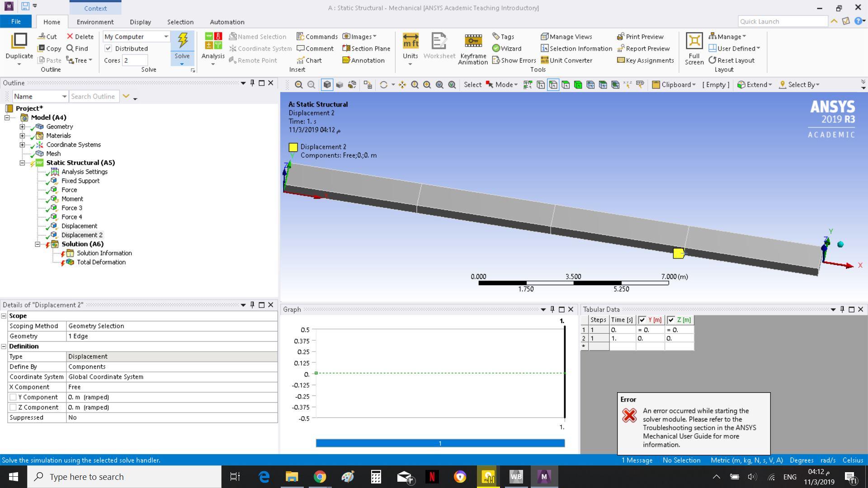This screenshot has width=868, height=488.
Task: Insert a Chart
Action: tap(309, 60)
